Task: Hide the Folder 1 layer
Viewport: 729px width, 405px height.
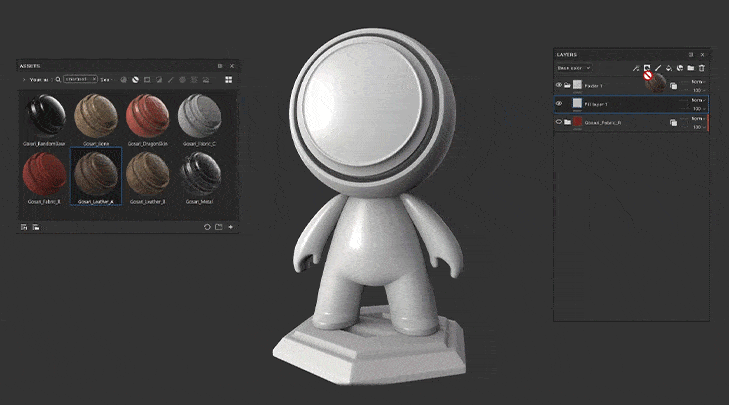Action: tap(559, 85)
